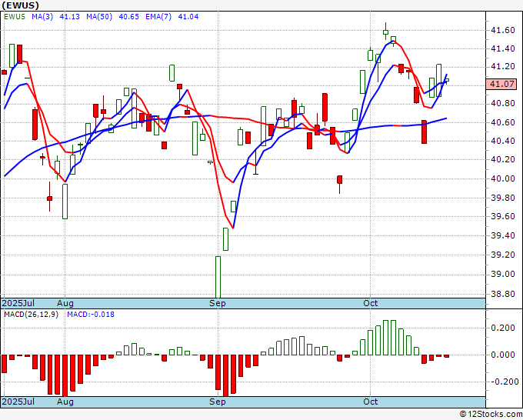This screenshot has height=420, width=523.
Task: Click the 39.60 price axis label
Action: click(503, 216)
